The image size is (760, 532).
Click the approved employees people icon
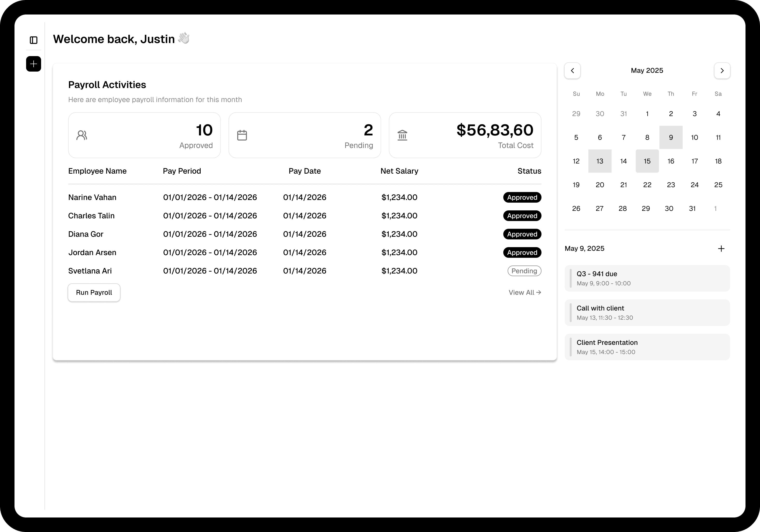click(82, 135)
